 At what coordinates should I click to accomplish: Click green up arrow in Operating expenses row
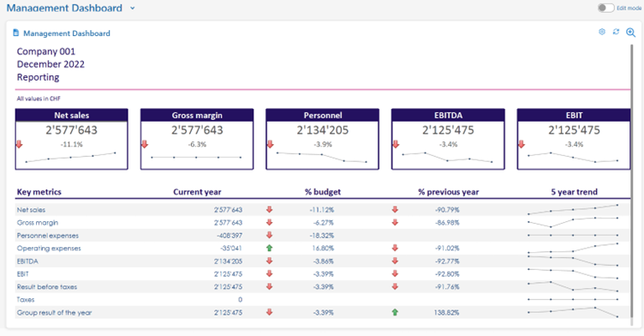pos(270,248)
